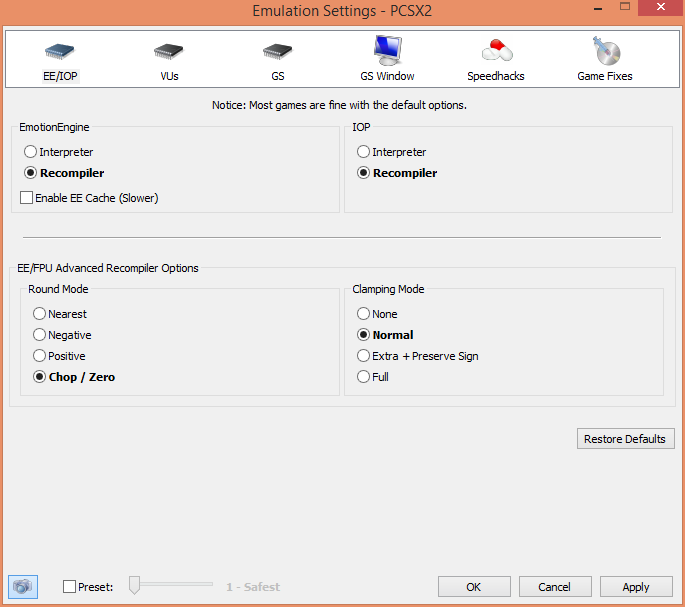Switch to the VUs tab label
685x607 pixels.
click(x=169, y=76)
